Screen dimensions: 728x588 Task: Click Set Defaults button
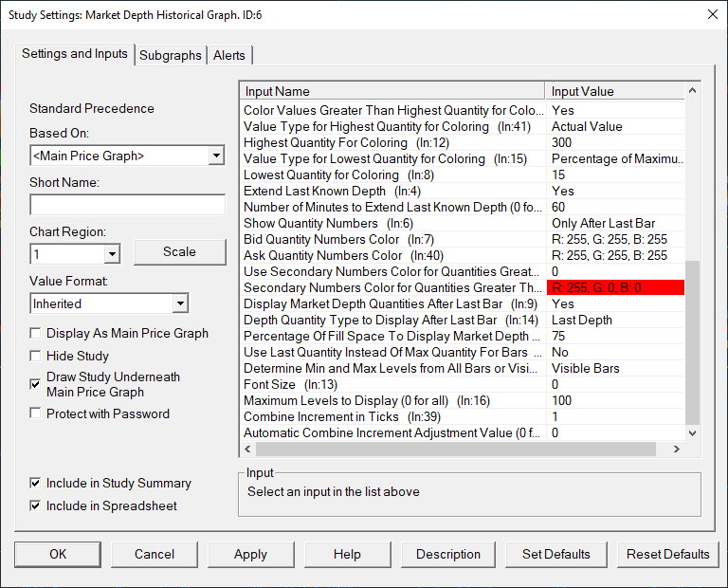click(x=555, y=554)
